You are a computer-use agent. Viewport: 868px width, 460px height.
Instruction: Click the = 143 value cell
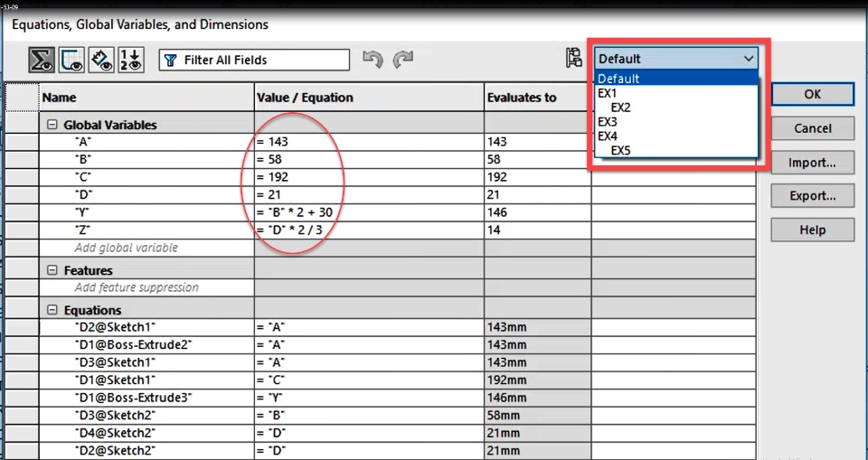(x=369, y=142)
